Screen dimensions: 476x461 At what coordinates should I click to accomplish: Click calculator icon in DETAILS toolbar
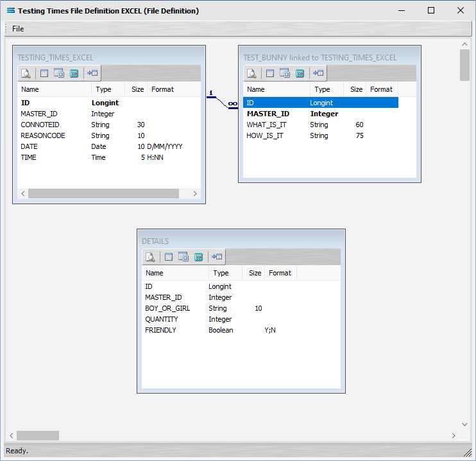pyautogui.click(x=198, y=257)
